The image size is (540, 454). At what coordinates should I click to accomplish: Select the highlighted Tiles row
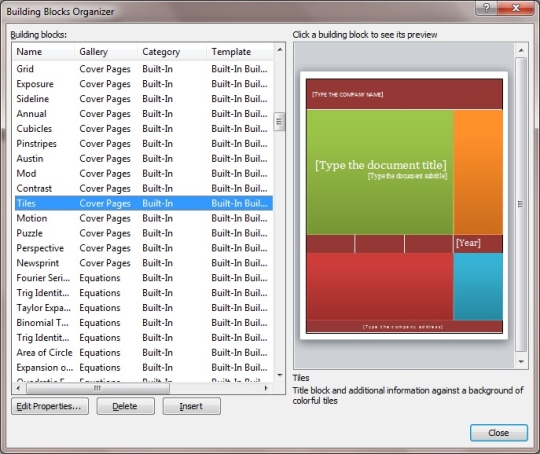144,203
